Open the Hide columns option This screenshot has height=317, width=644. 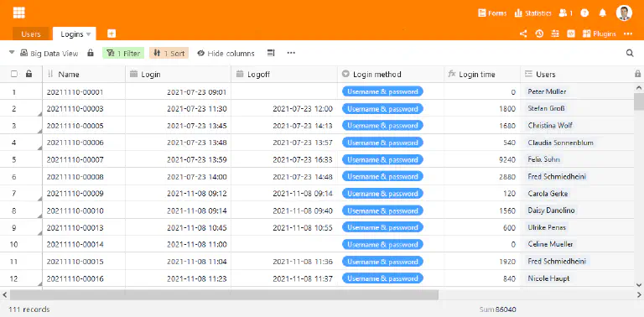click(226, 54)
